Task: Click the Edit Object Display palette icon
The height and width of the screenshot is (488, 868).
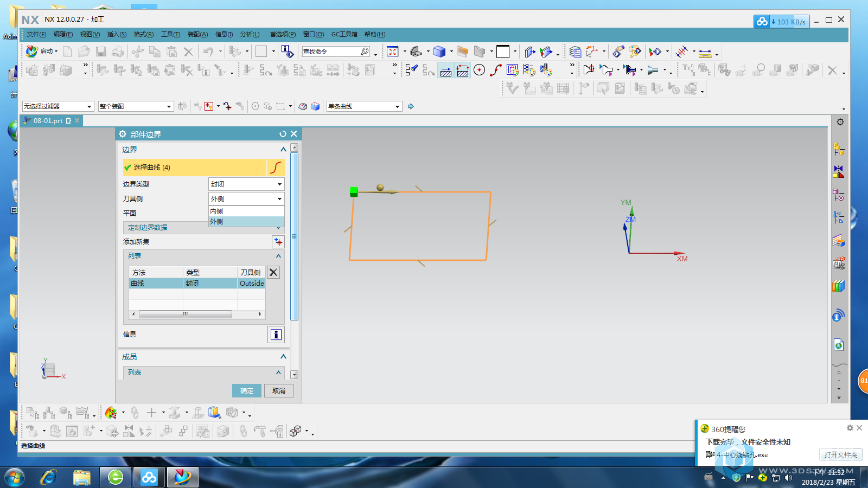Action: tap(634, 52)
